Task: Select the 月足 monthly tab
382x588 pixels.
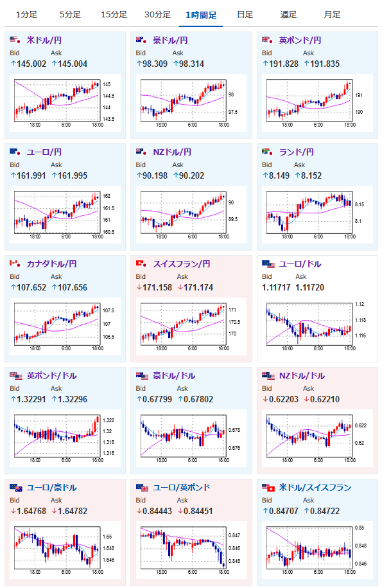Action: [332, 15]
